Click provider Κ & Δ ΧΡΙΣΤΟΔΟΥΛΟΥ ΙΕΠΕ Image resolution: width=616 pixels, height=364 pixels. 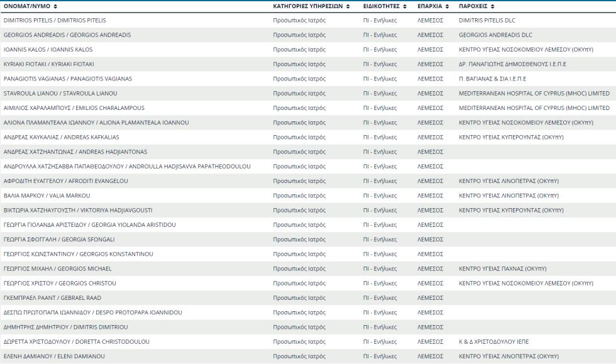coord(494,341)
